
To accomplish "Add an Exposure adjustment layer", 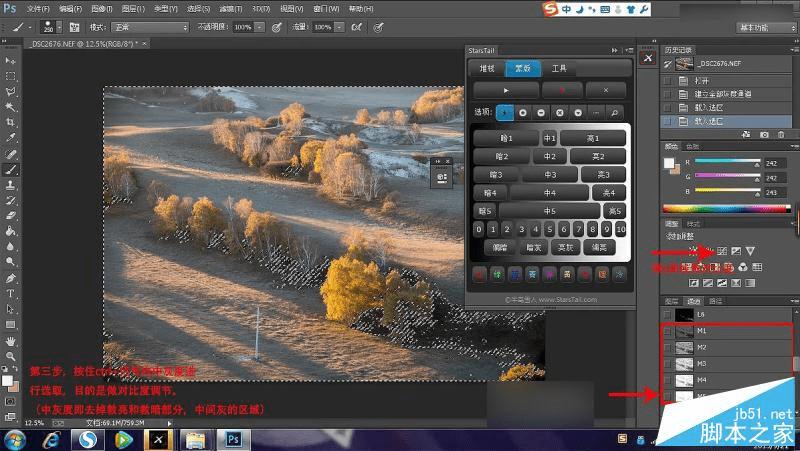I will point(736,251).
